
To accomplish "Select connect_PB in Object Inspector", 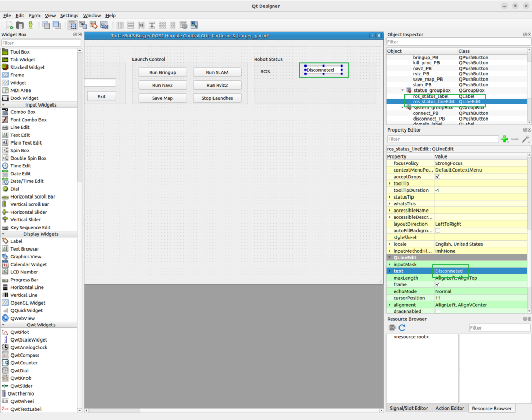I will [x=425, y=113].
